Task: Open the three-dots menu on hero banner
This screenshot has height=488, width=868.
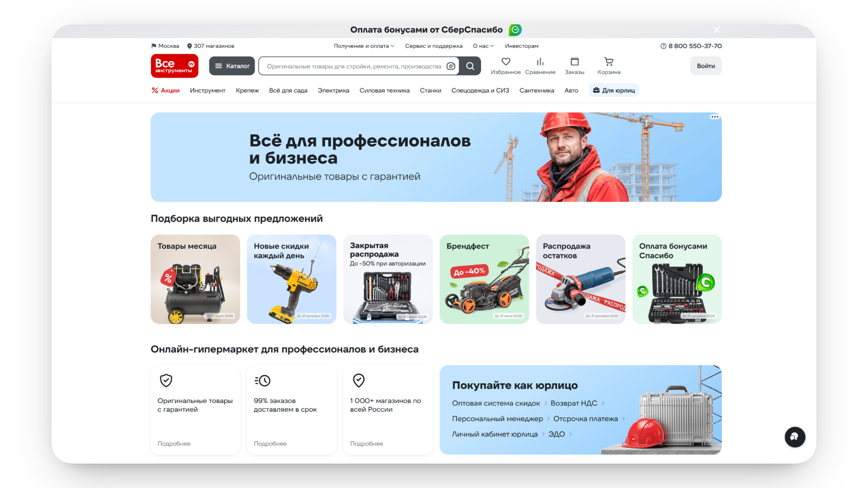Action: [x=714, y=117]
